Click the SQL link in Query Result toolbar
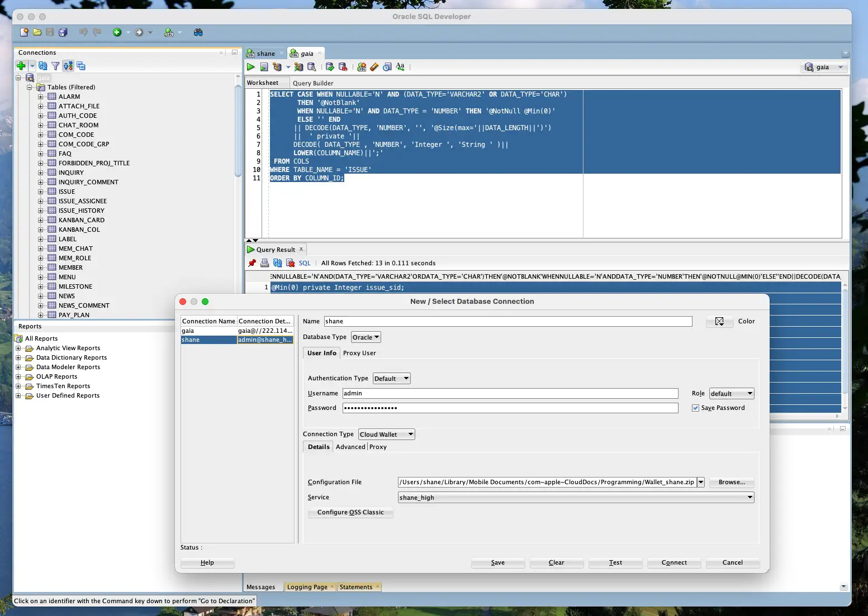Screen dimensions: 868x616 [305, 263]
